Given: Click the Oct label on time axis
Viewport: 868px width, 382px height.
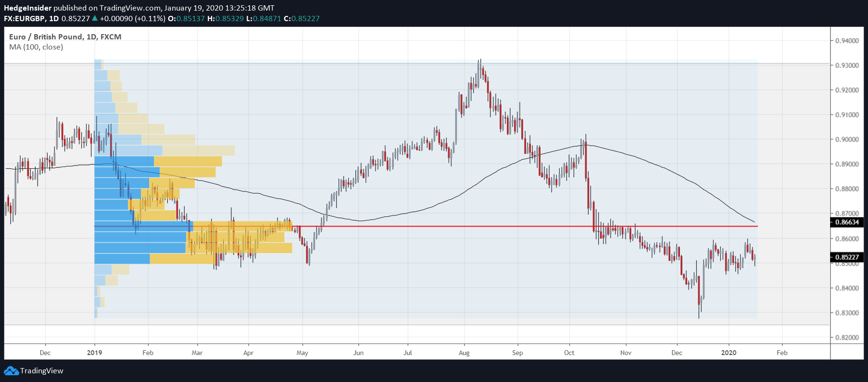Looking at the screenshot, I should 569,353.
